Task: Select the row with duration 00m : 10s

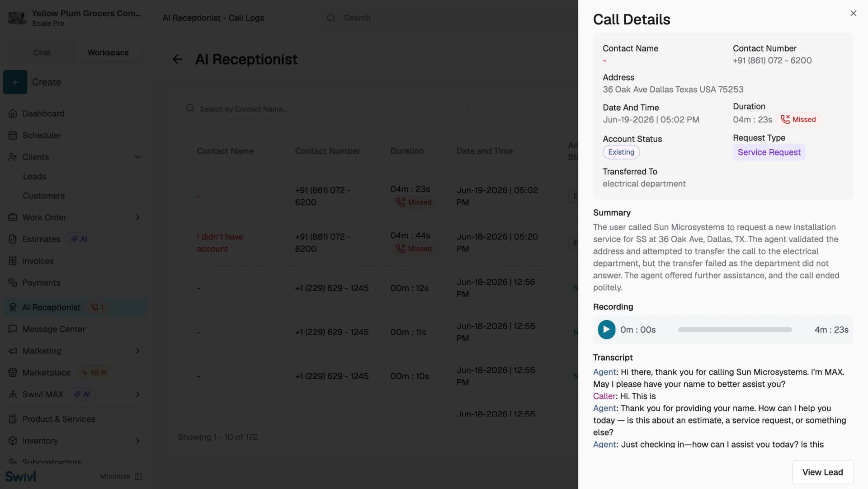Action: pyautogui.click(x=382, y=376)
